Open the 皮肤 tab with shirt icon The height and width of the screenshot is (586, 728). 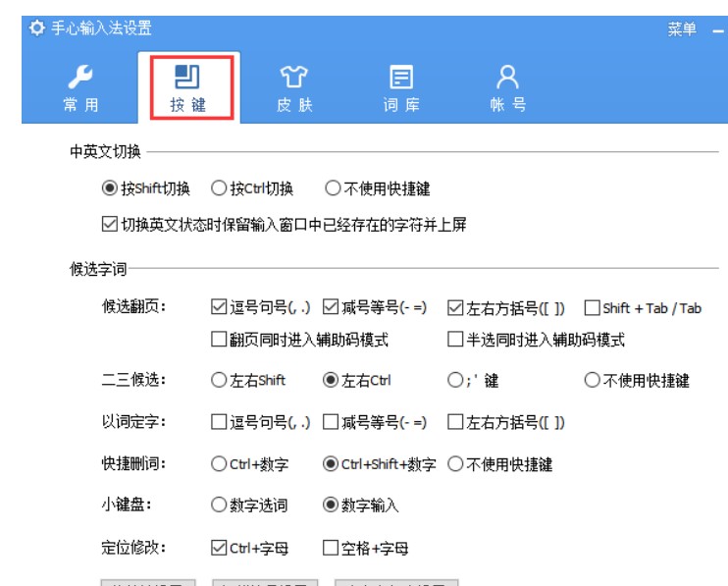coord(294,88)
